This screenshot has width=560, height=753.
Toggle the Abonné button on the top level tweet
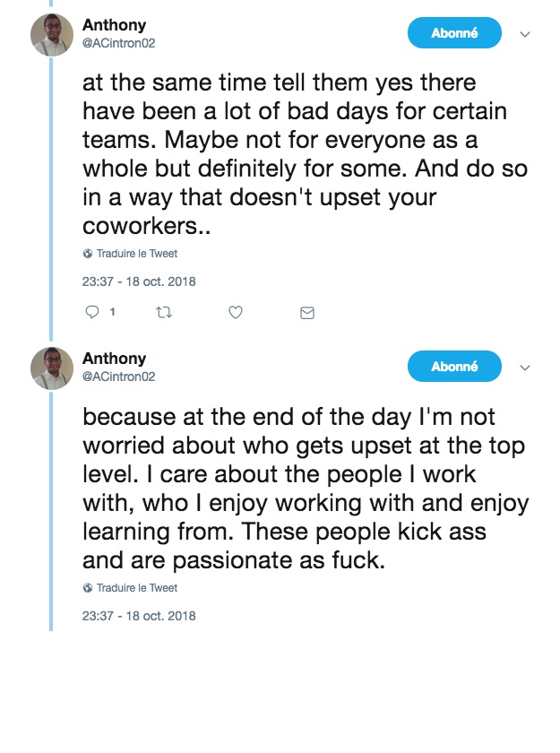tap(454, 367)
